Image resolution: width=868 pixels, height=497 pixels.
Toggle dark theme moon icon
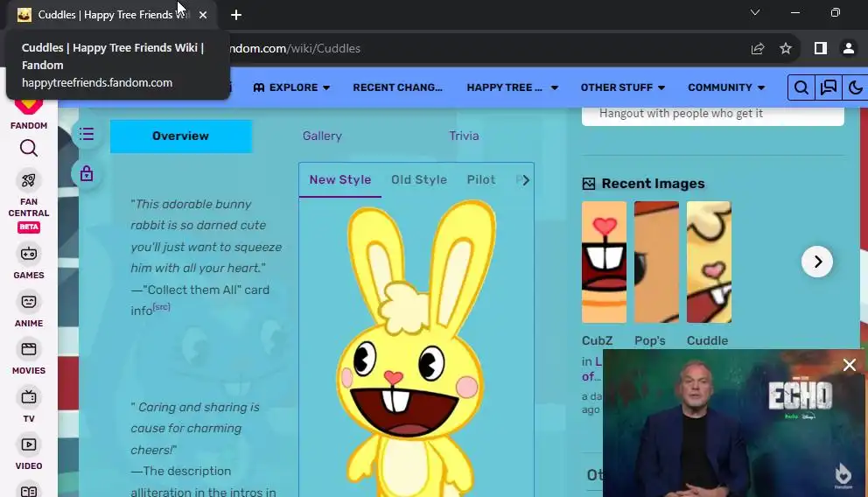855,87
